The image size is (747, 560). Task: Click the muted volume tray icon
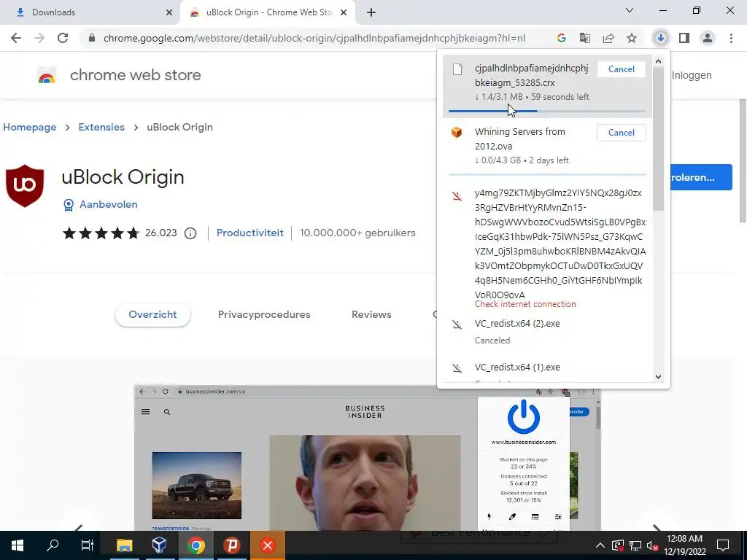pos(652,545)
